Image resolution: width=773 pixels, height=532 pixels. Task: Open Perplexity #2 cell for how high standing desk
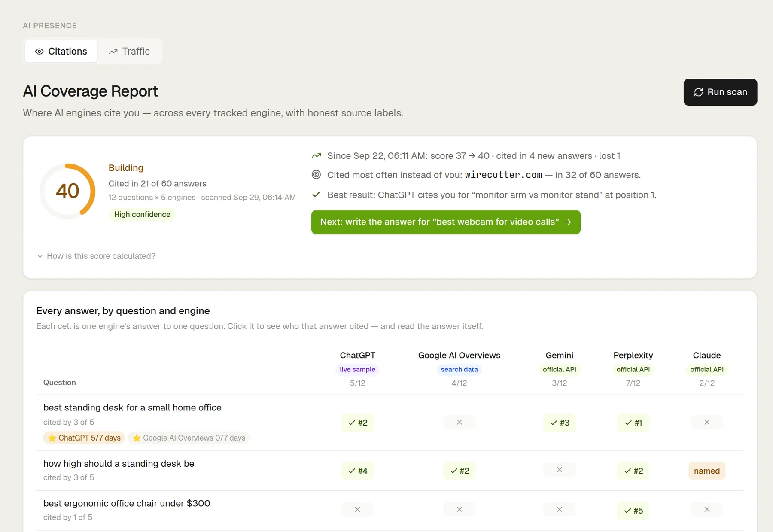click(x=633, y=471)
